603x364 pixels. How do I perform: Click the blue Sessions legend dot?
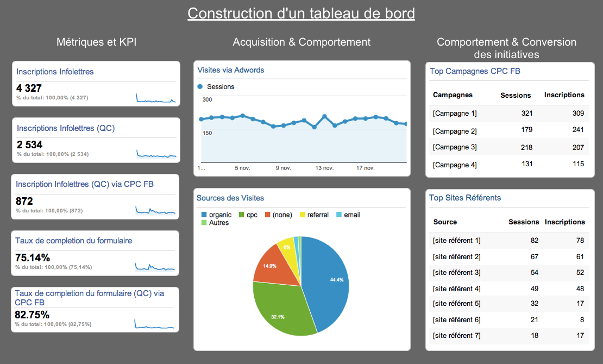[x=200, y=86]
